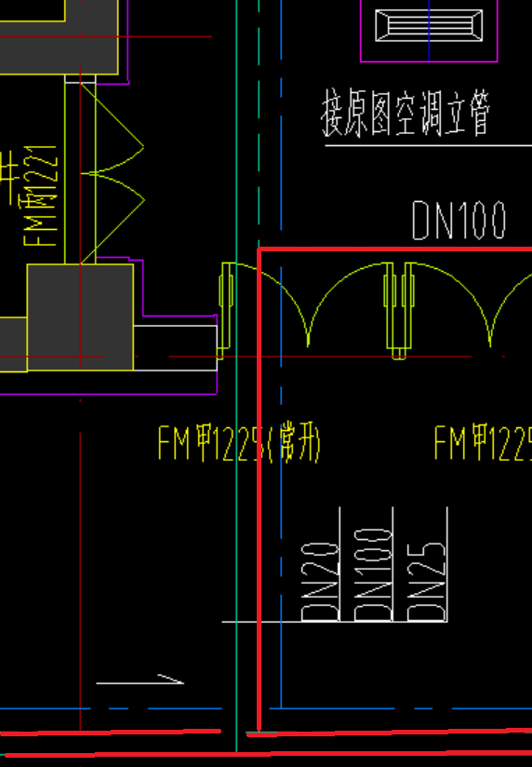Click the cut-off FM甲1225 label at the right edge
Viewport: 532px width, 767px height.
(483, 443)
